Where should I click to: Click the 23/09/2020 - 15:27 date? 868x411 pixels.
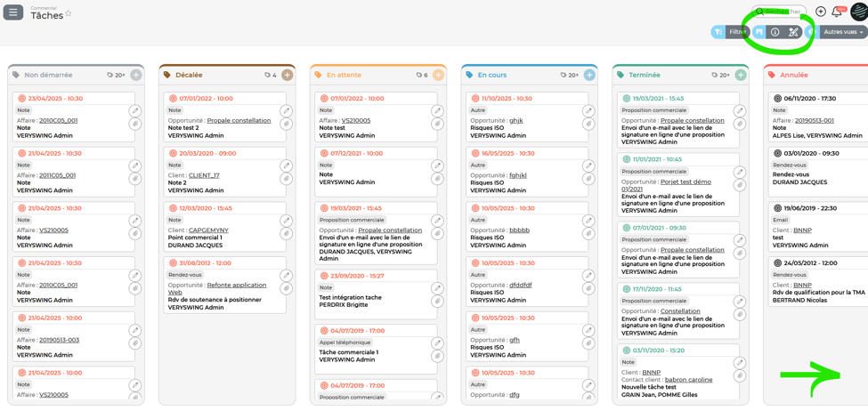click(357, 276)
